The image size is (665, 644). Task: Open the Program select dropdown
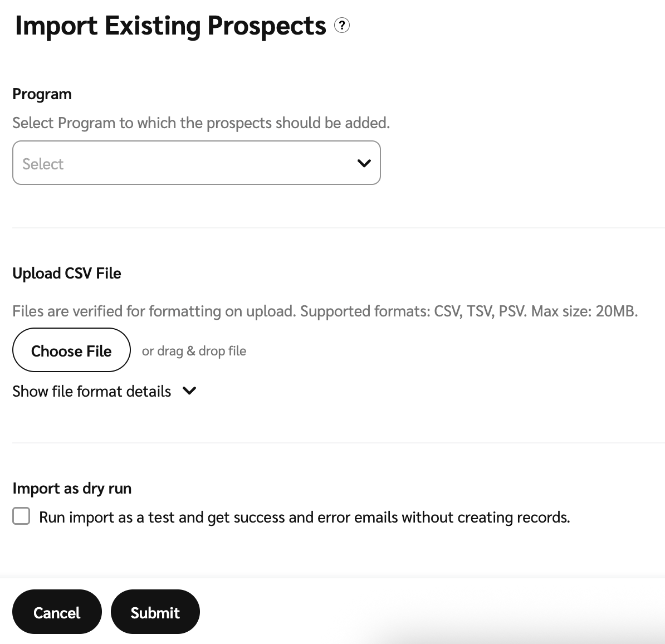click(196, 163)
